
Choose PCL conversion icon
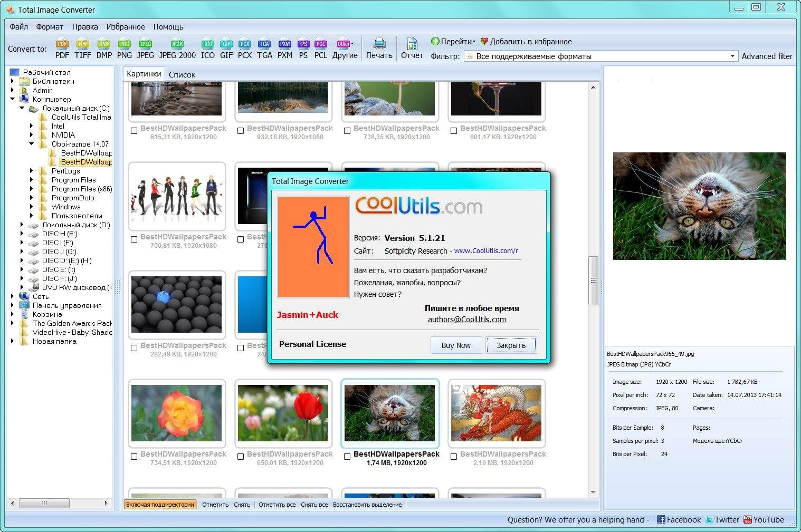321,44
